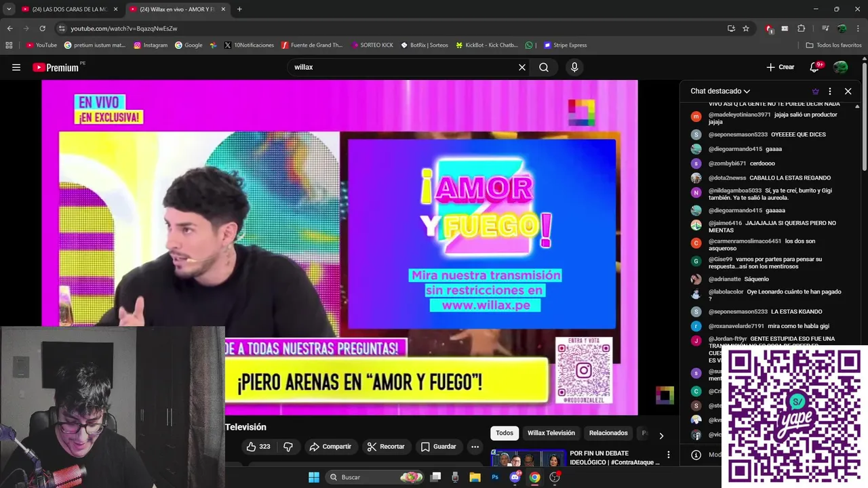
Task: Save video with Guardar button
Action: 438,447
